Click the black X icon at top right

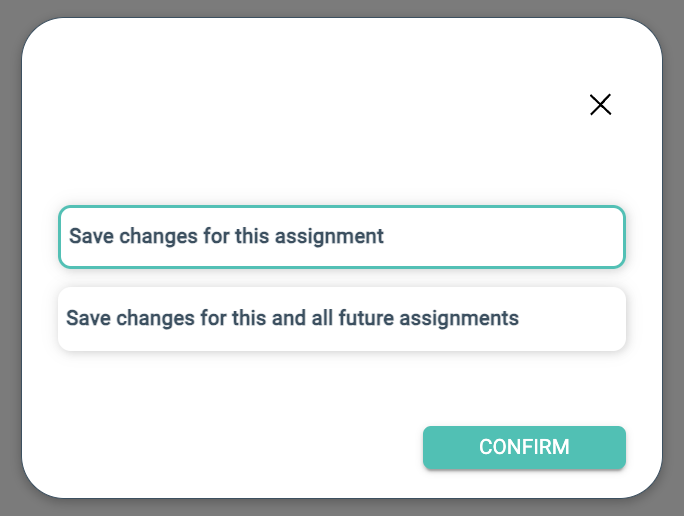600,105
